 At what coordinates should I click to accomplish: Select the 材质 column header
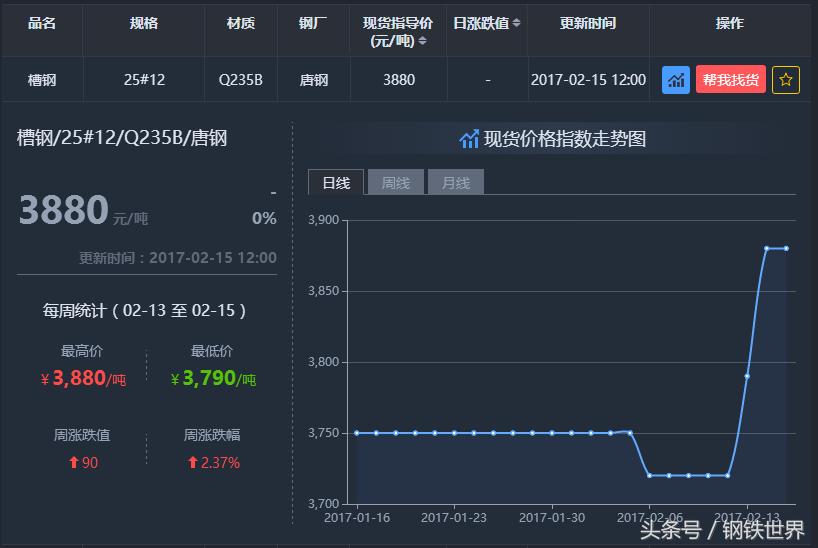click(241, 23)
